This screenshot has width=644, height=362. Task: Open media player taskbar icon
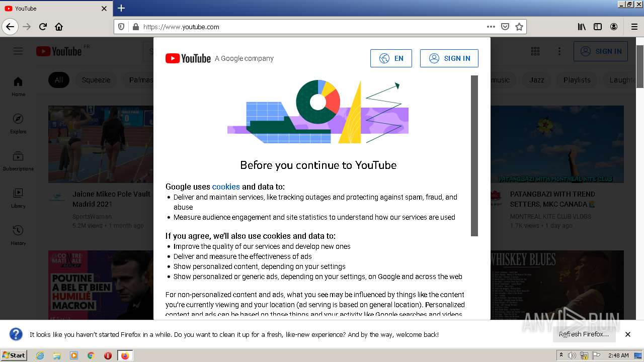(74, 355)
